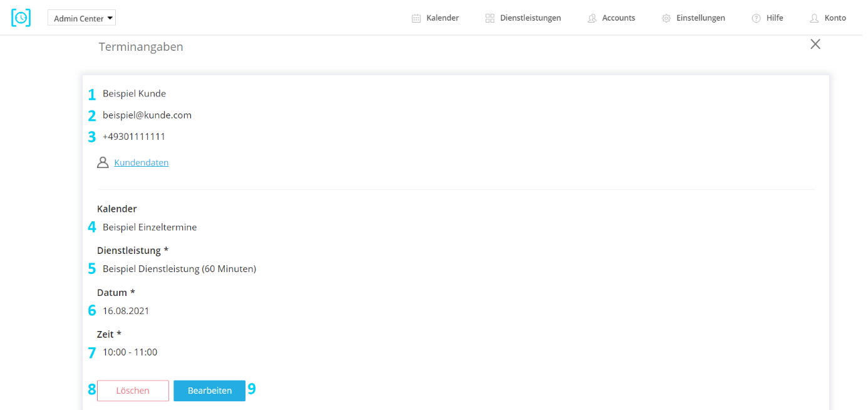This screenshot has height=410, width=868.
Task: Open the Admin Center dropdown
Action: click(x=81, y=18)
